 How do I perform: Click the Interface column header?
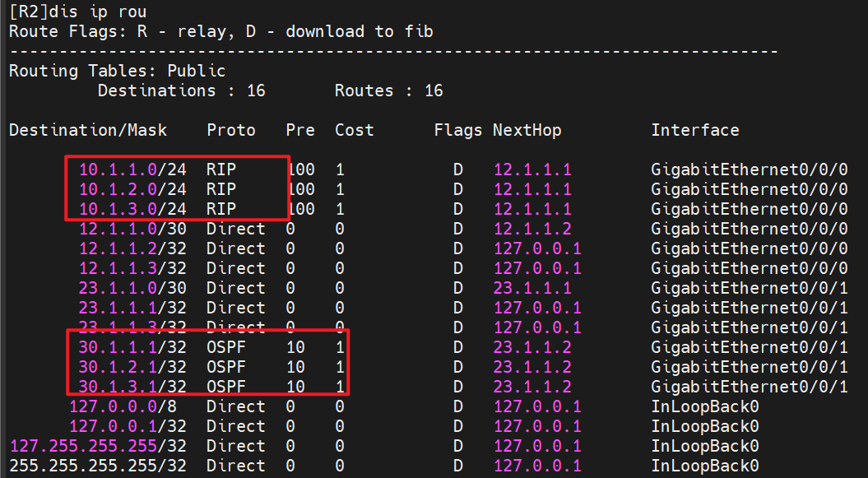(695, 130)
